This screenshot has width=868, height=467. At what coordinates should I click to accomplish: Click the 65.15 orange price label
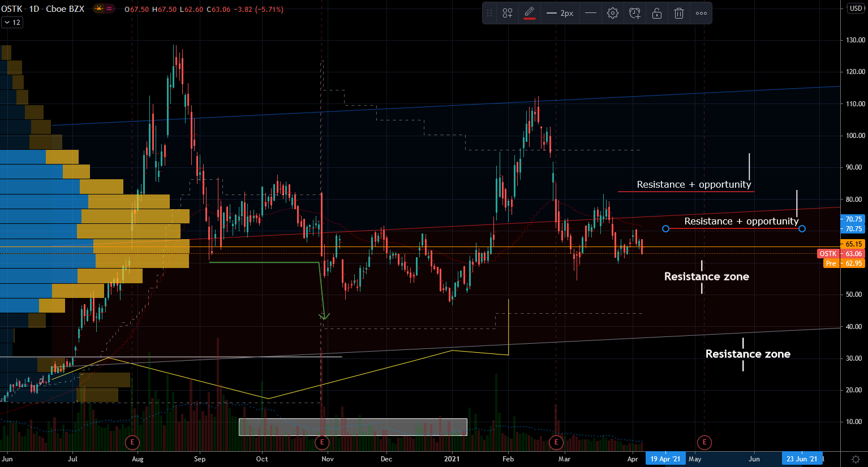coord(852,244)
